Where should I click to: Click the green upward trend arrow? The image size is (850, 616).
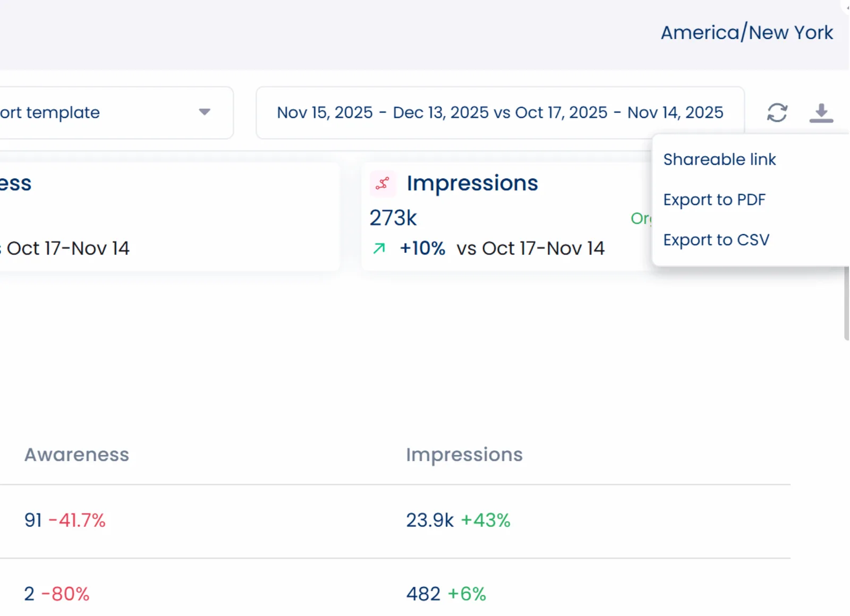(379, 248)
